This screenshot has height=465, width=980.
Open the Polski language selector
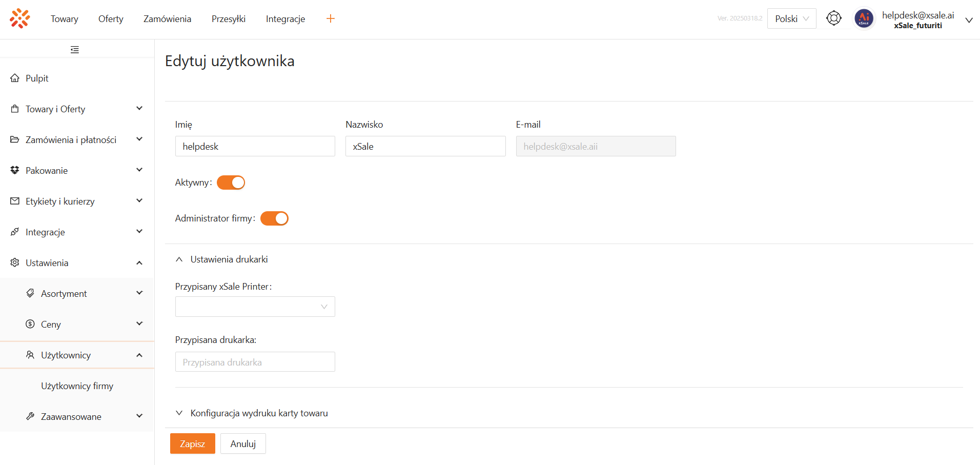[791, 19]
